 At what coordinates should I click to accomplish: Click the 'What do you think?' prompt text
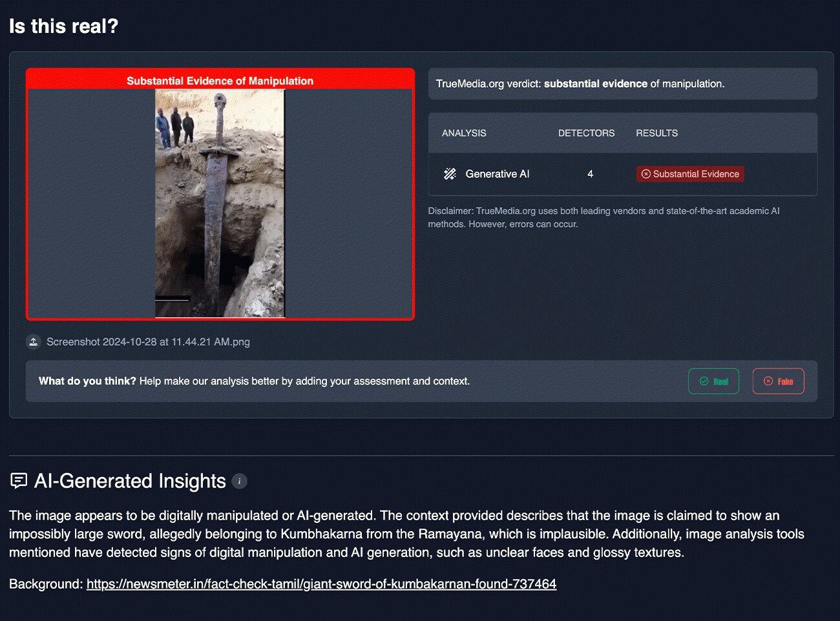(x=254, y=381)
